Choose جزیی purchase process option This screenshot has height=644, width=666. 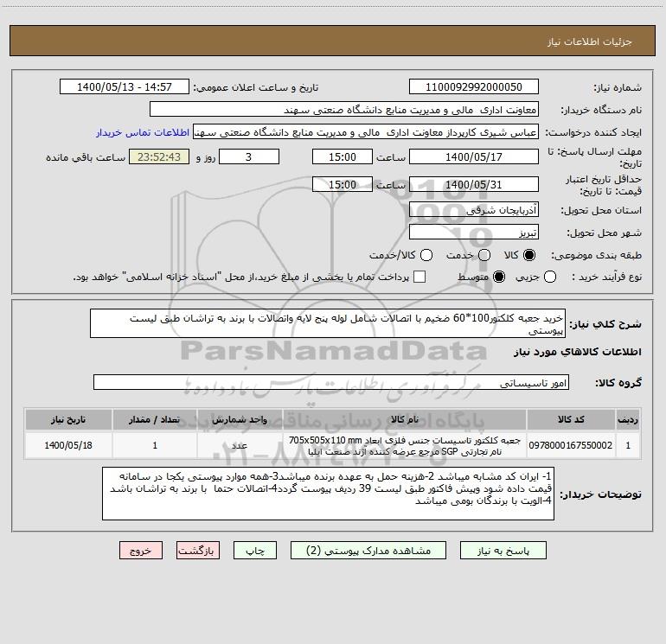pyautogui.click(x=550, y=277)
